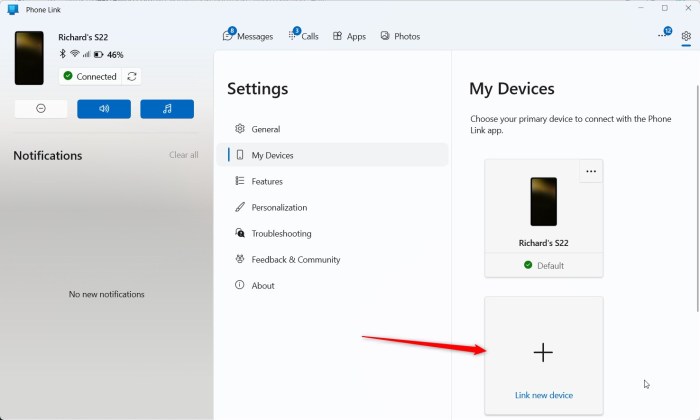The image size is (700, 420).
Task: Toggle phone sound volume button
Action: [104, 109]
